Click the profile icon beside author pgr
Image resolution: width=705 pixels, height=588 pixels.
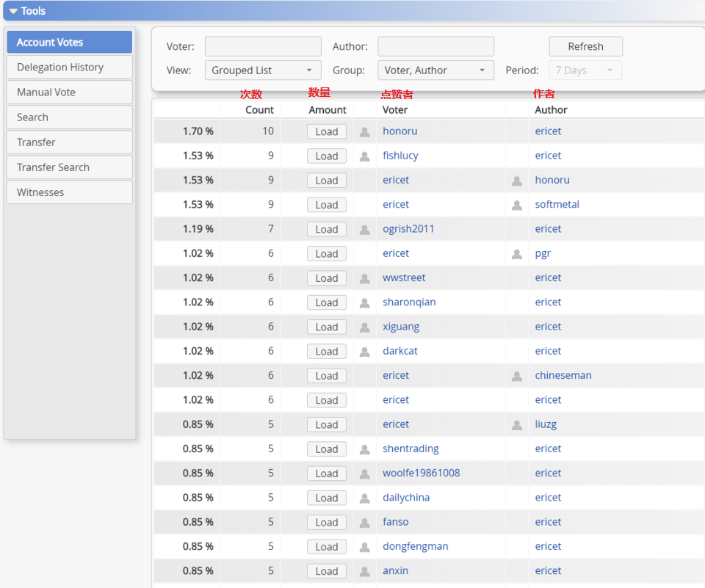tap(517, 254)
